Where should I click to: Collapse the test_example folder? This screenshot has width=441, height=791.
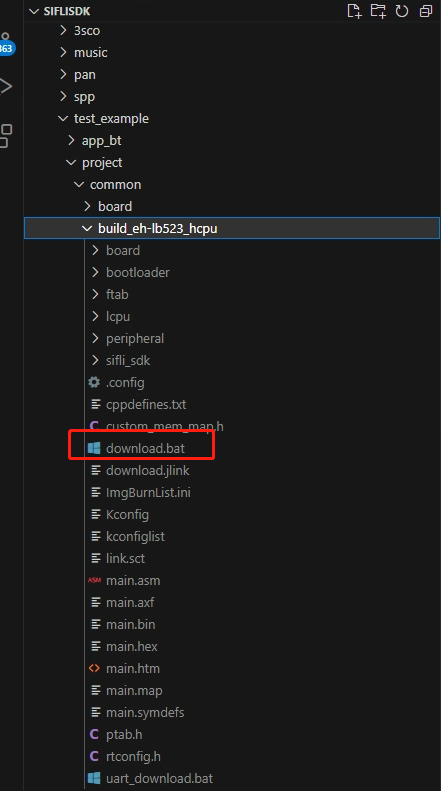click(111, 119)
